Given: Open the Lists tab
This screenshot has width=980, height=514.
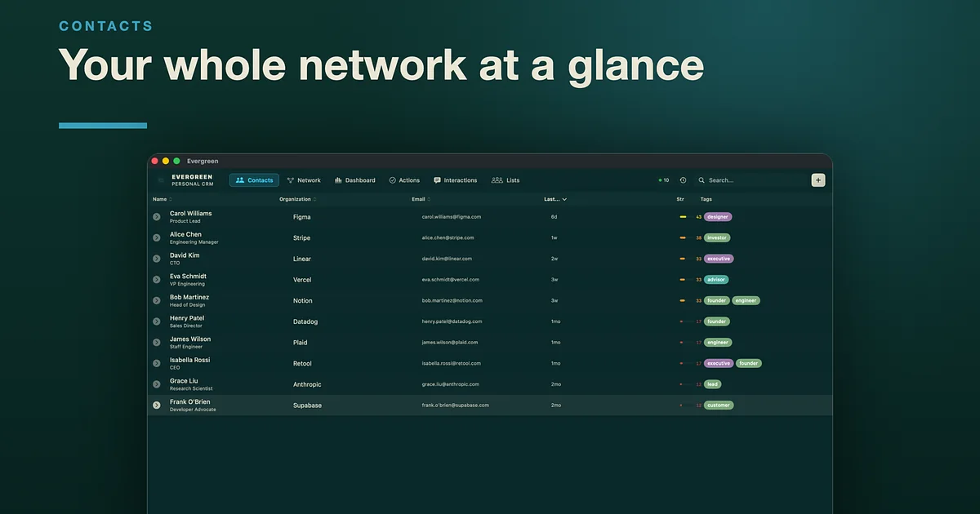Looking at the screenshot, I should [506, 180].
